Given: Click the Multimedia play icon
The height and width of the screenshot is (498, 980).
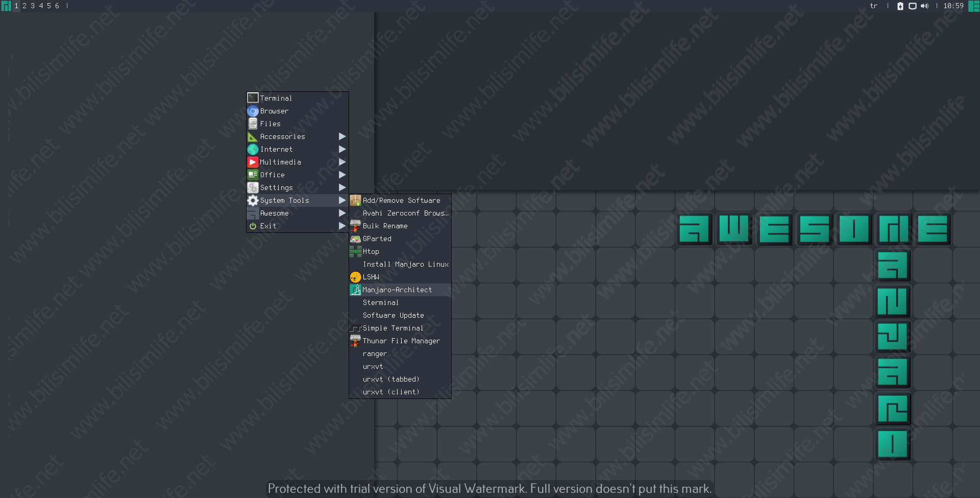Looking at the screenshot, I should [253, 162].
